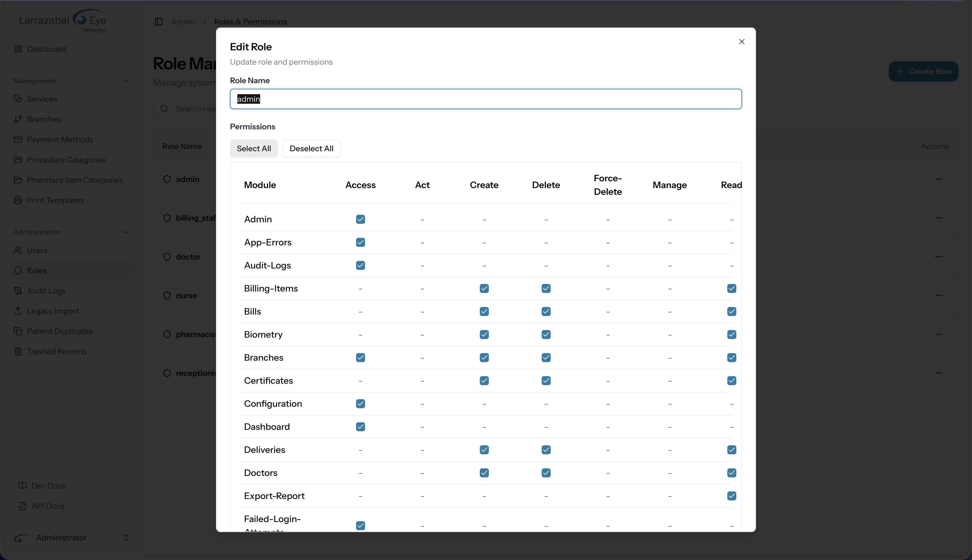This screenshot has width=972, height=560.
Task: Uncheck Access permission for Admin module
Action: [361, 219]
